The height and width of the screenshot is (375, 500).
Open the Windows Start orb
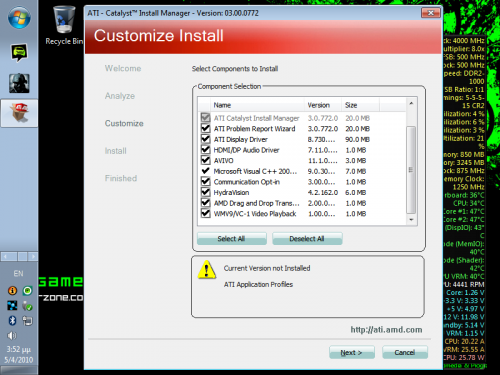19,18
